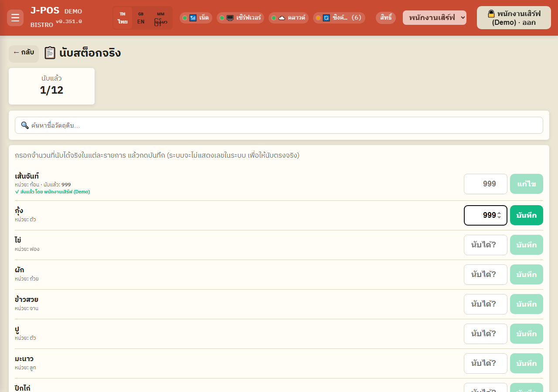The width and height of the screenshot is (558, 392).
Task: Click the magnifier icon in the search box
Action: coord(25,125)
